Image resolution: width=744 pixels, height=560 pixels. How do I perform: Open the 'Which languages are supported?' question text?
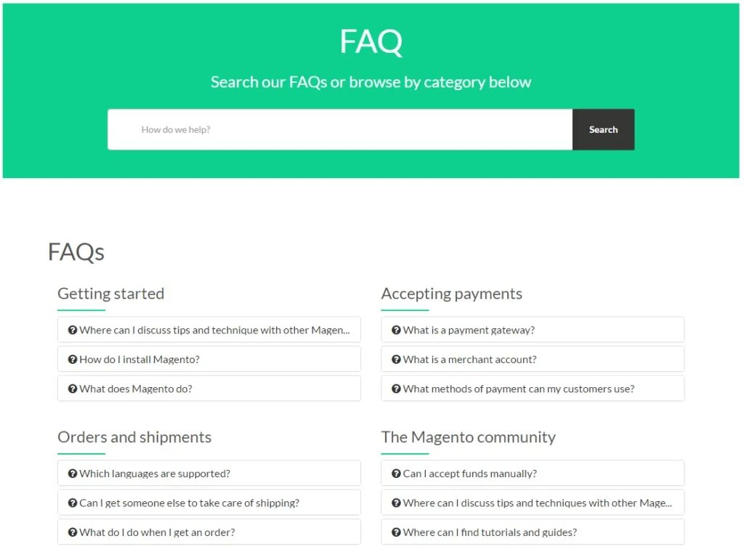(155, 474)
